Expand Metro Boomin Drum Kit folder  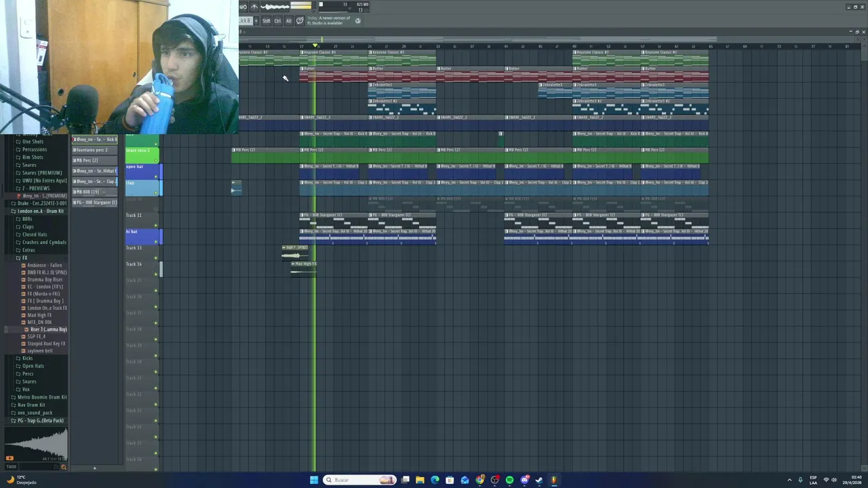(39, 397)
